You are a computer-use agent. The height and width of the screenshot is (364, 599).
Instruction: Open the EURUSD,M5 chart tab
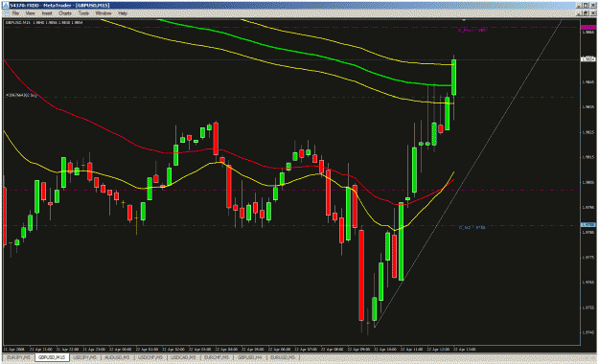pyautogui.click(x=283, y=357)
